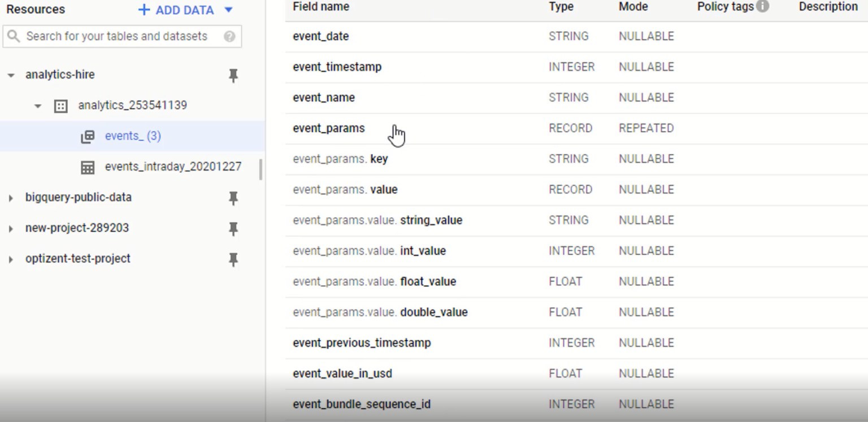Unpin the bigquery-public-data project

pos(233,198)
